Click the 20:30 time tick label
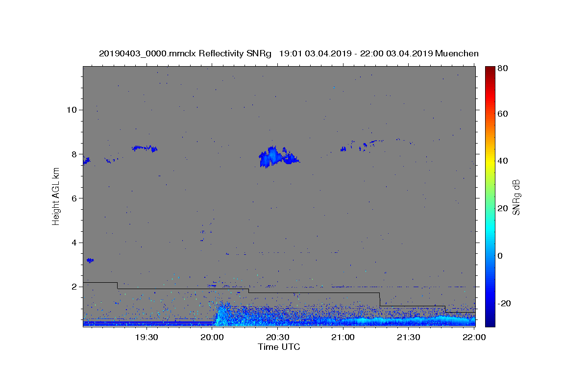This screenshot has height=392, width=588. click(x=277, y=337)
